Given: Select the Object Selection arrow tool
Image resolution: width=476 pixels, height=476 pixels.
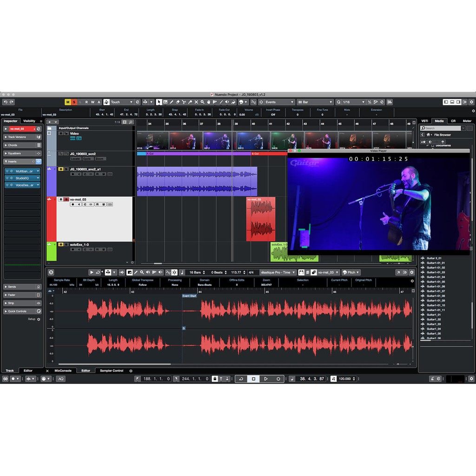Looking at the screenshot, I should coord(159,102).
